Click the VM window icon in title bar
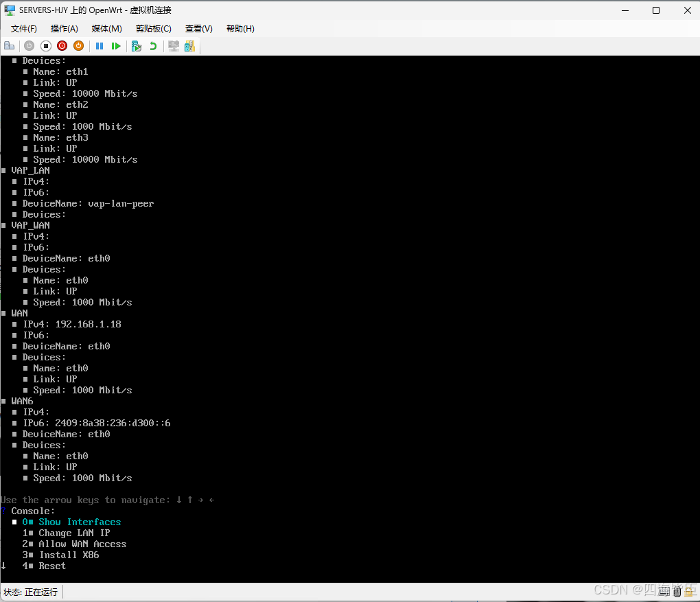Screen dimensions: 700x602 tap(10, 10)
